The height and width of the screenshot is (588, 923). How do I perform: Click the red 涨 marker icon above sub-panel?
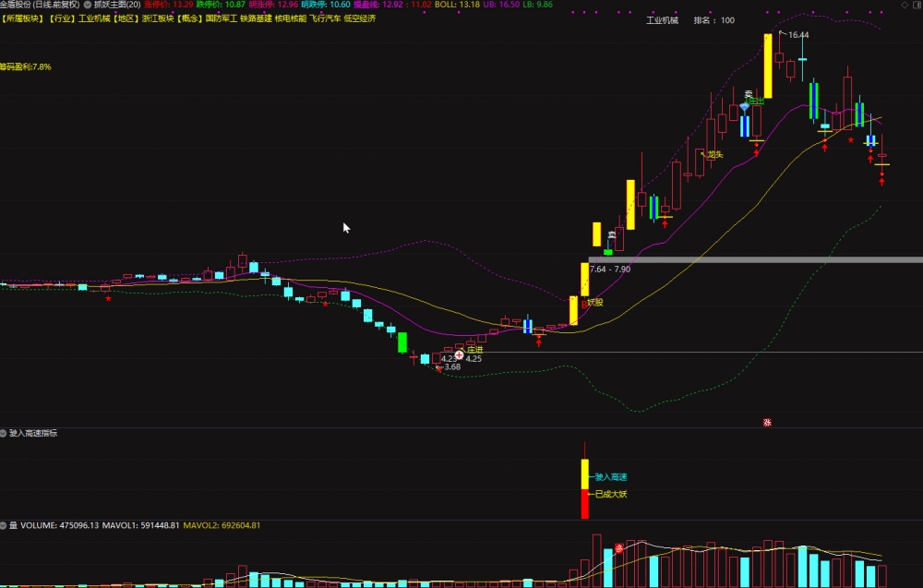tap(767, 422)
